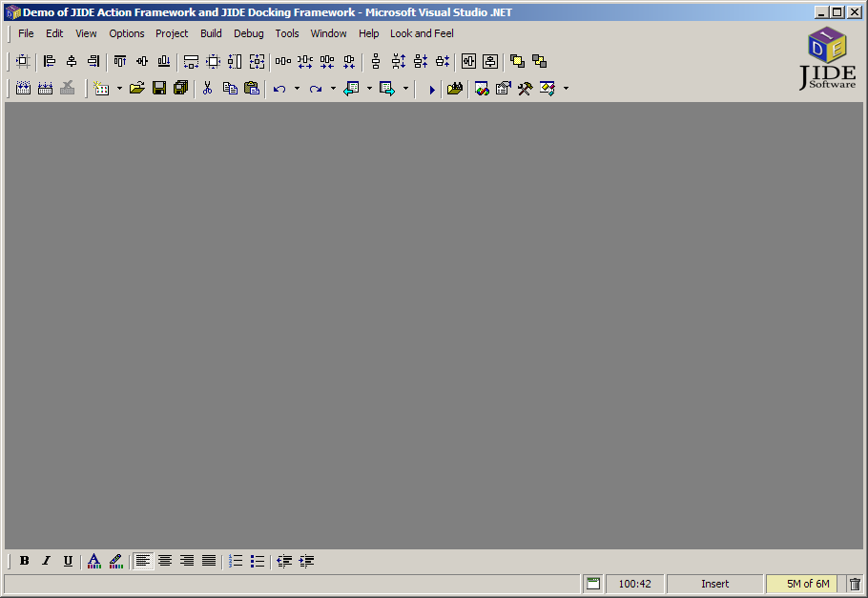Select center text alignment in formatting bar
The width and height of the screenshot is (868, 598).
click(165, 561)
